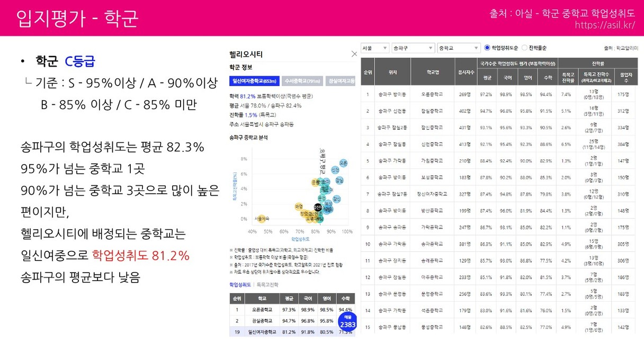Click 방산중학교 in the ranking table
Viewport: 644px width, 362px height.
433,211
